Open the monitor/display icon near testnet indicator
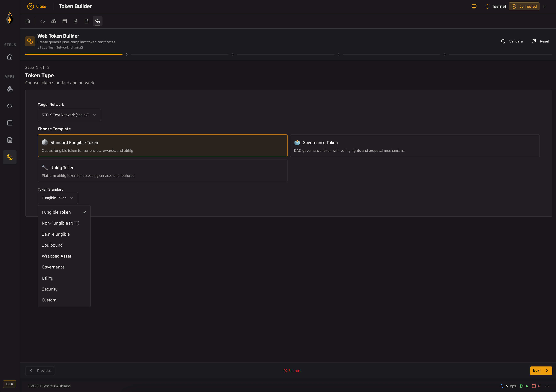 pos(474,6)
